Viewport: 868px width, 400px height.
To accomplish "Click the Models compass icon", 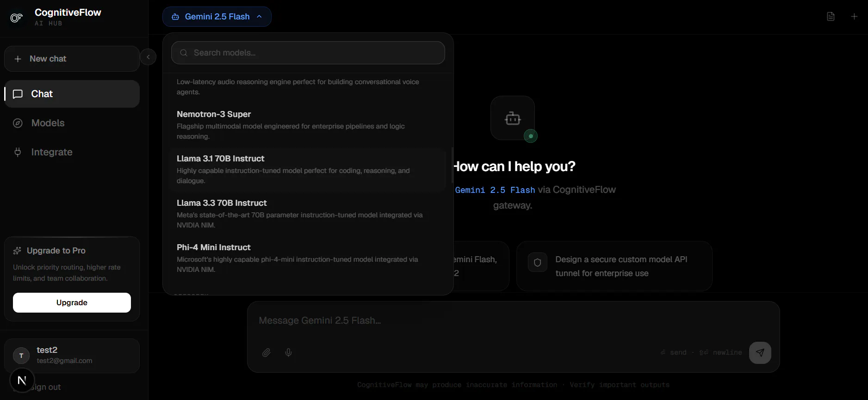I will 18,123.
